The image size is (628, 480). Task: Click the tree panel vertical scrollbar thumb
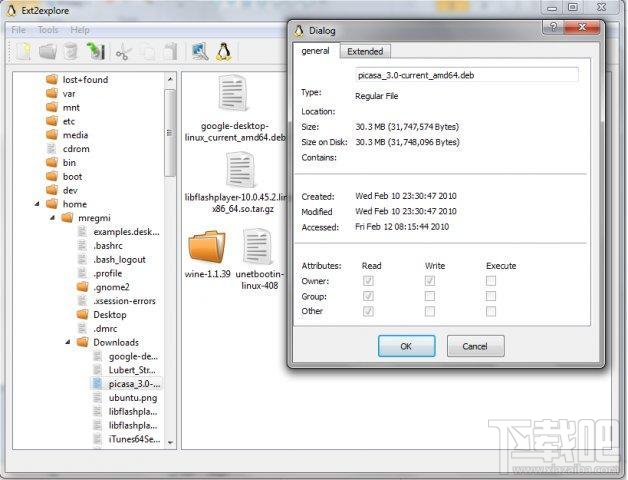click(x=170, y=133)
